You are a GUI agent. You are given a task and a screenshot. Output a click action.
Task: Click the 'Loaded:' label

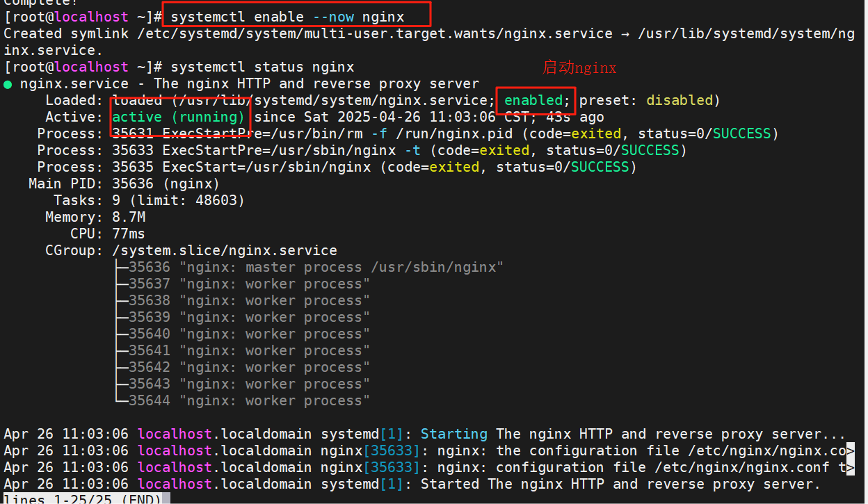pyautogui.click(x=74, y=100)
